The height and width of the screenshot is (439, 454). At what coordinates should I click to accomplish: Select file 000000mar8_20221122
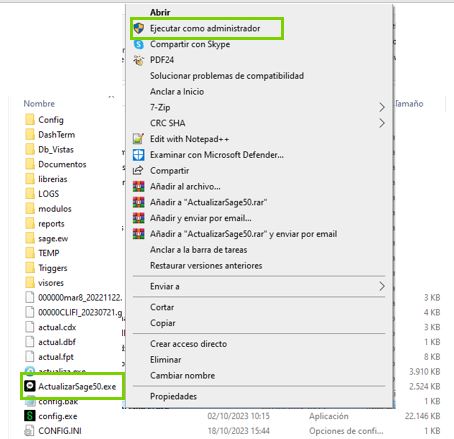tap(80, 297)
